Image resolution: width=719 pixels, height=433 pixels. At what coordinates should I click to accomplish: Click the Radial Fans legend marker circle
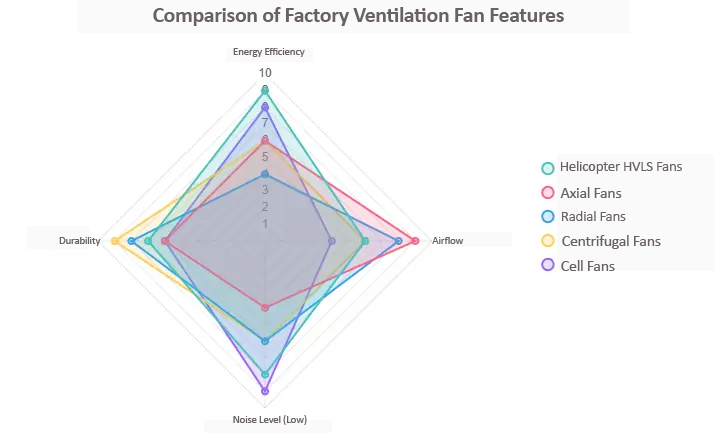point(547,216)
